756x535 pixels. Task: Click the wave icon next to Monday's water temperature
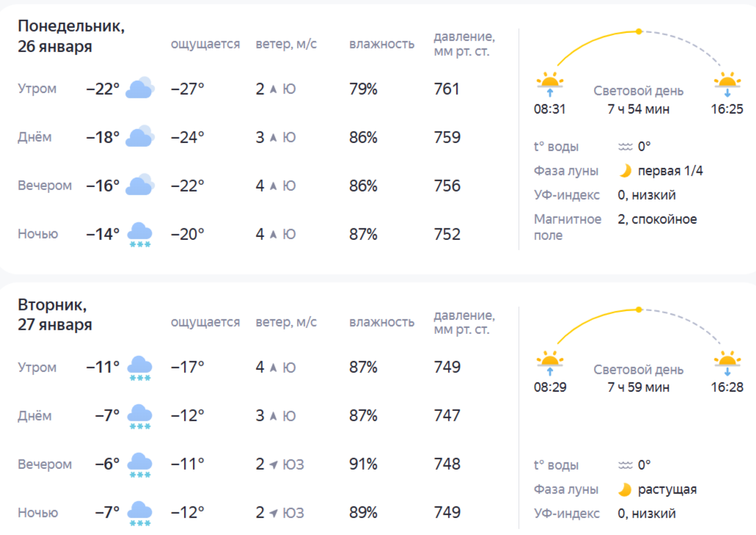pyautogui.click(x=625, y=147)
